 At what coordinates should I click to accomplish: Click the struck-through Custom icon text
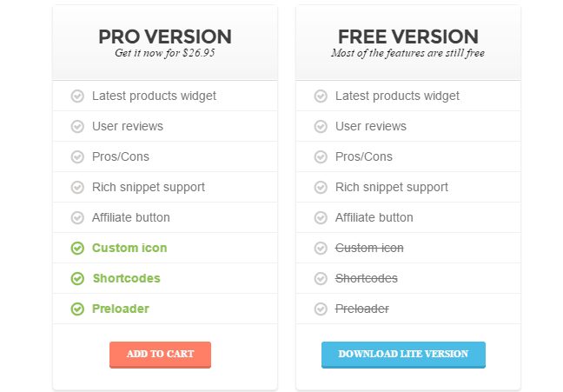point(369,248)
